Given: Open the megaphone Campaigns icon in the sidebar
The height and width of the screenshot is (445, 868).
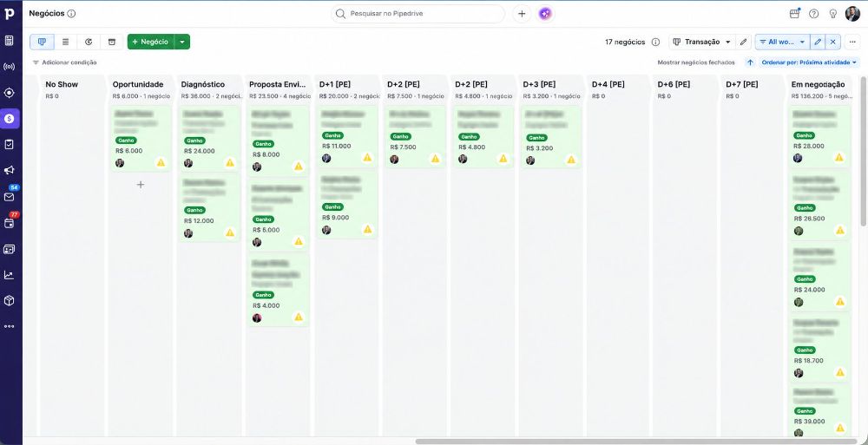Looking at the screenshot, I should (10, 171).
